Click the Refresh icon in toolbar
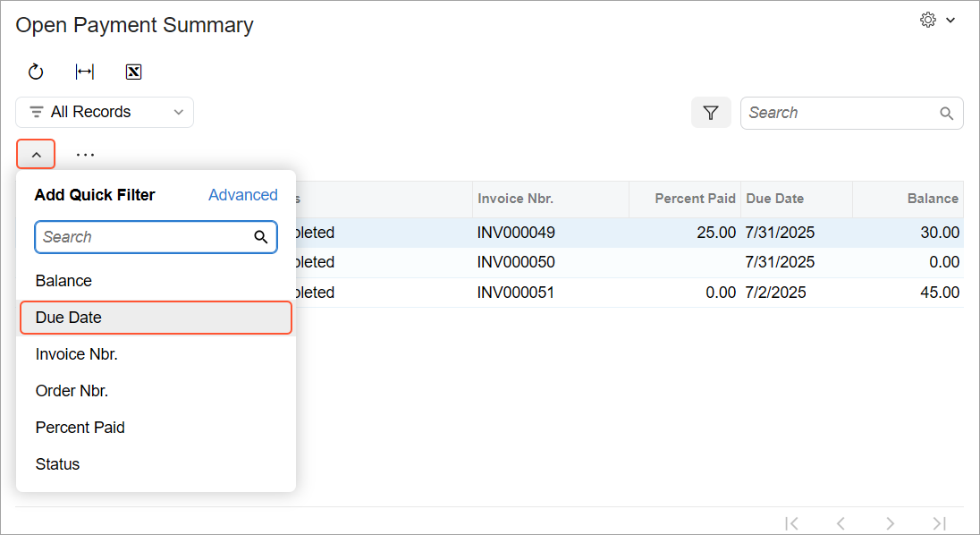 tap(36, 72)
